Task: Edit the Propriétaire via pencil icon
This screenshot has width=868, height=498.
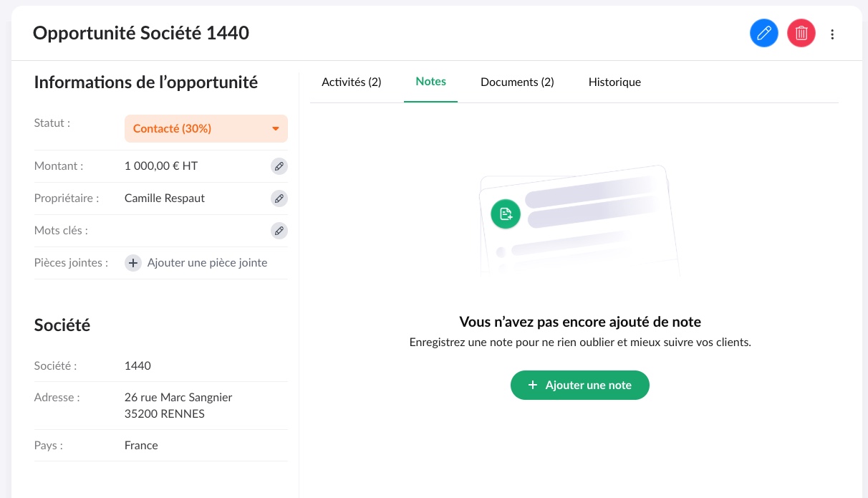Action: 279,198
